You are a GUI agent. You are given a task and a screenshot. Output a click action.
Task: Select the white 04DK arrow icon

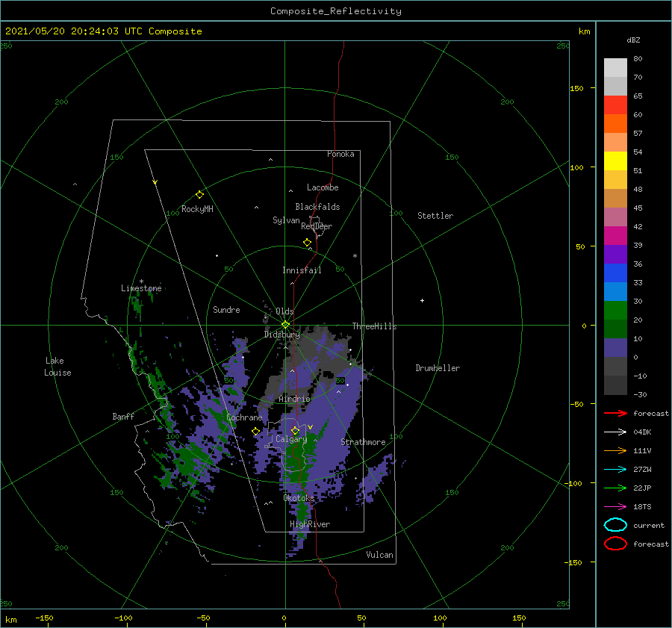(x=615, y=432)
